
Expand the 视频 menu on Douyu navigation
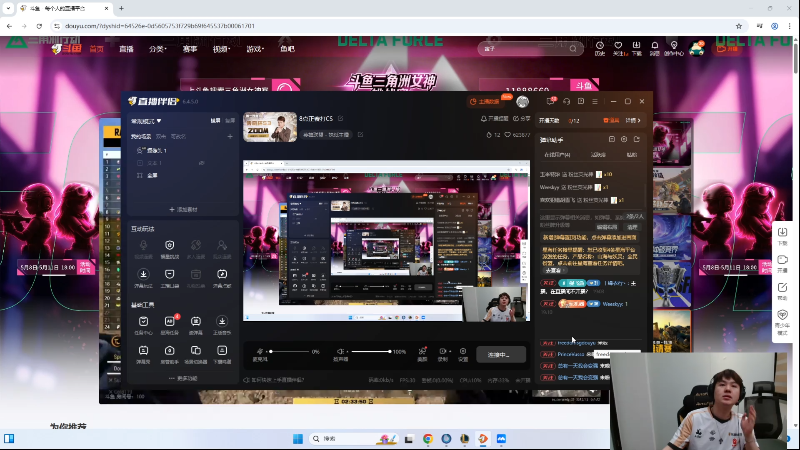[x=221, y=49]
